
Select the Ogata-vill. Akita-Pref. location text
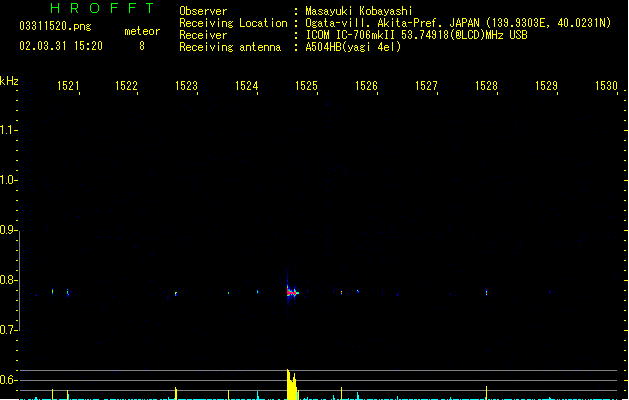pyautogui.click(x=458, y=23)
